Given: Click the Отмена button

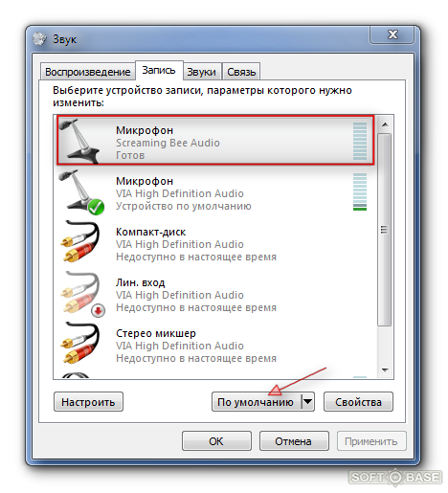Looking at the screenshot, I should coord(294,441).
